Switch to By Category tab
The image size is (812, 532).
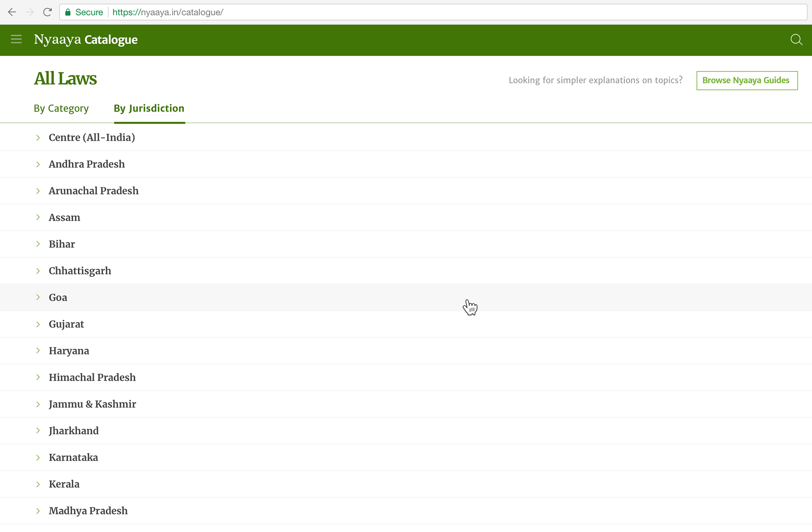(x=61, y=108)
